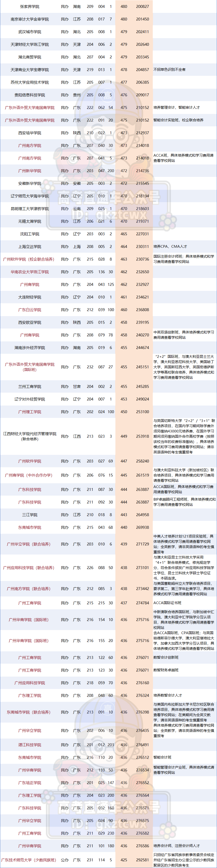
Task: Select rank value 276575
Action: pos(142,821)
